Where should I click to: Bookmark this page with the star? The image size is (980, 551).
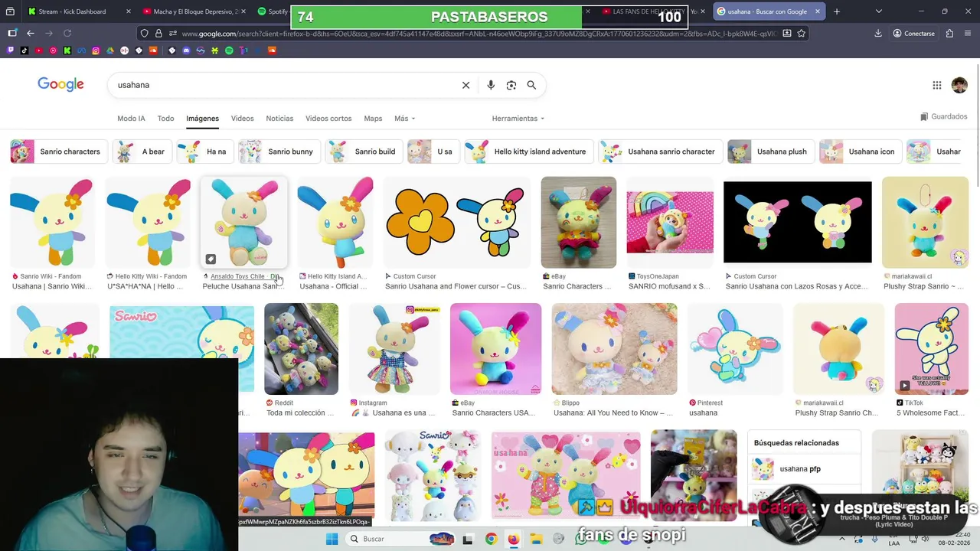(x=802, y=34)
